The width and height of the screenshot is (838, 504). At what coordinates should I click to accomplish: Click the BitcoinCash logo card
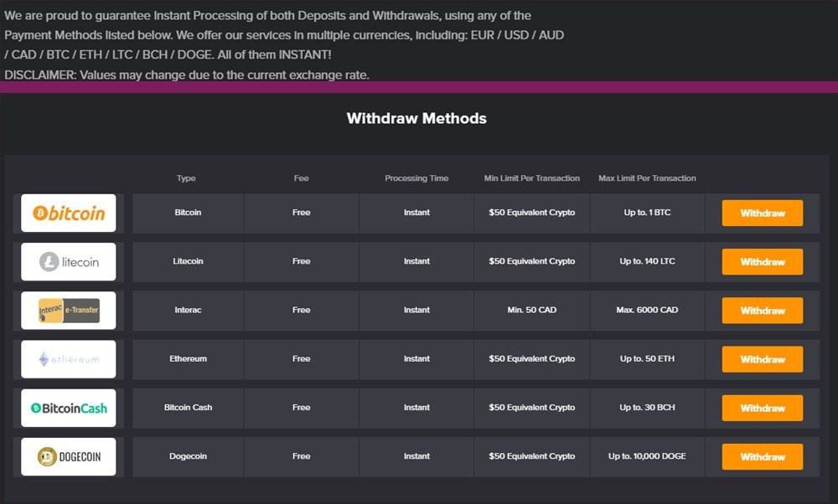(69, 408)
